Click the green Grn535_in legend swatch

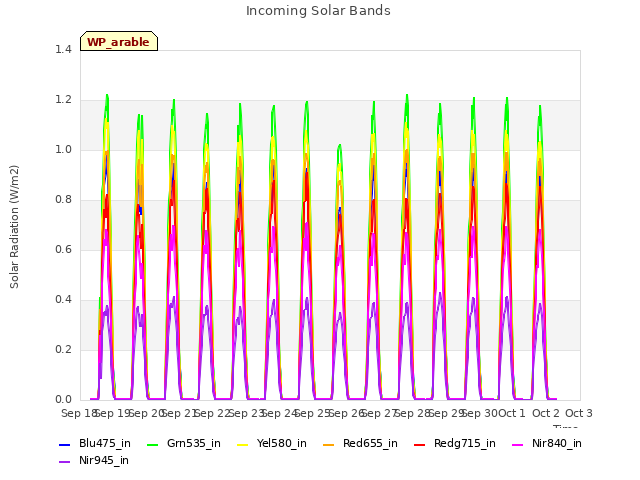[153, 444]
